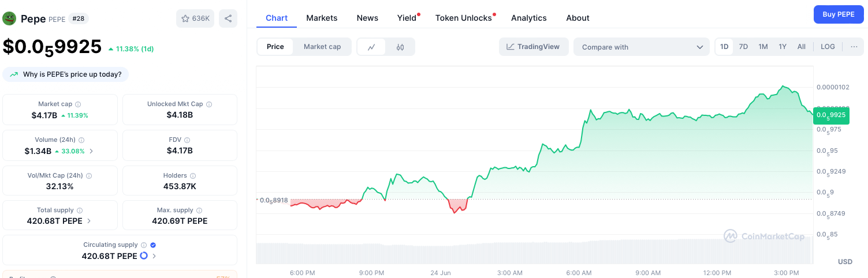868x278 pixels.
Task: Click Why is PEPE's price up today
Action: 66,74
